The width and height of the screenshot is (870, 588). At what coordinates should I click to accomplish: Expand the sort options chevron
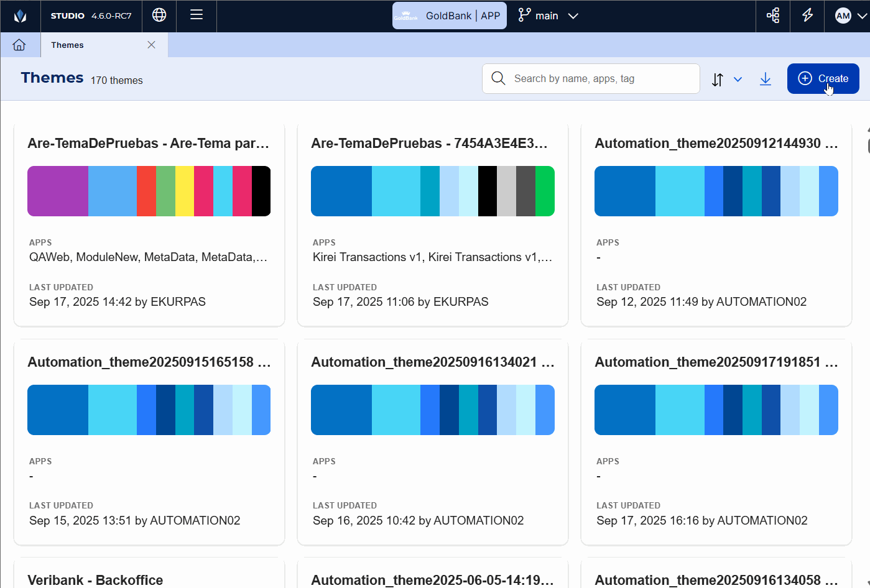coord(738,80)
